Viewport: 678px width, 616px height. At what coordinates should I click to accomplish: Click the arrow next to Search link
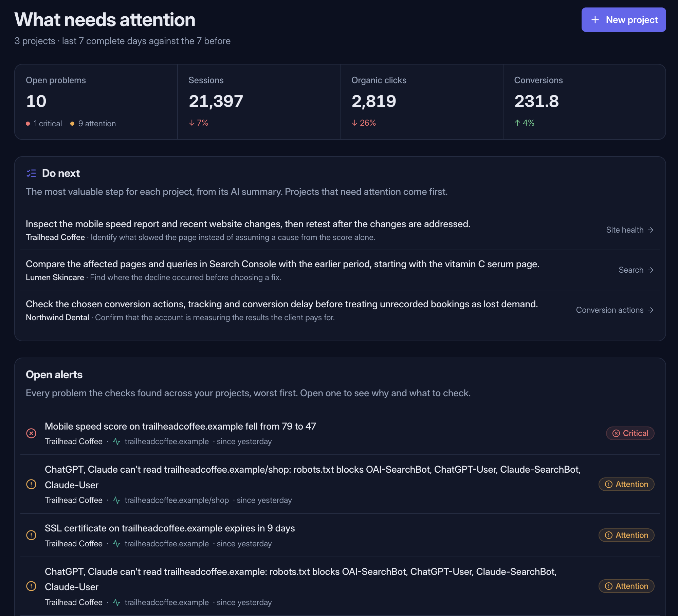(650, 270)
